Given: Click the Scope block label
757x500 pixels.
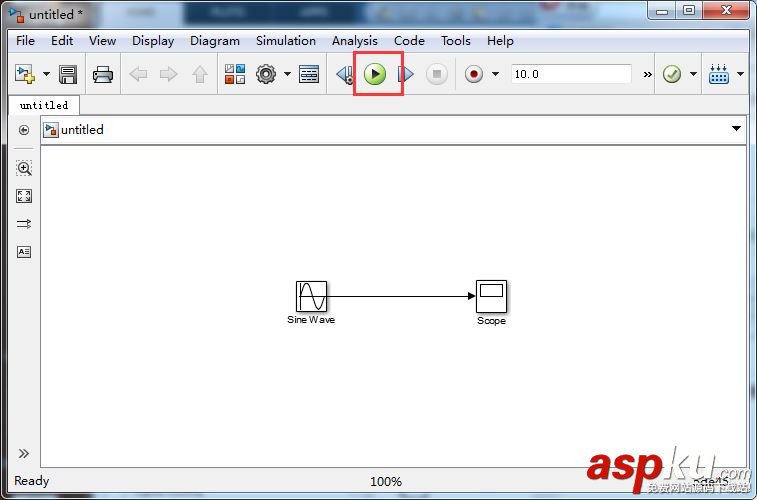Looking at the screenshot, I should click(x=491, y=320).
